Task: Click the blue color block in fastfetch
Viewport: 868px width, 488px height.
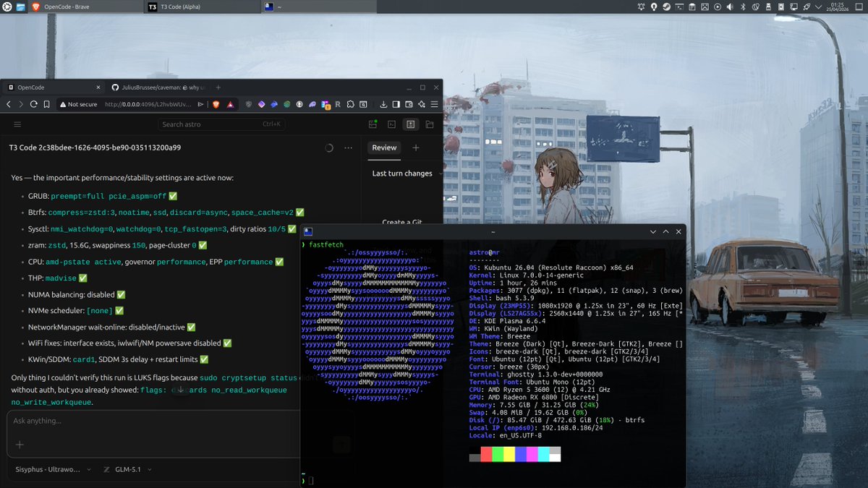Action: (520, 454)
